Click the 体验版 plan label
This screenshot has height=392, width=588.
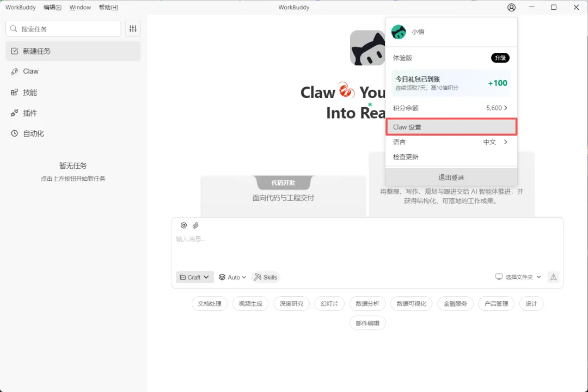[x=402, y=58]
